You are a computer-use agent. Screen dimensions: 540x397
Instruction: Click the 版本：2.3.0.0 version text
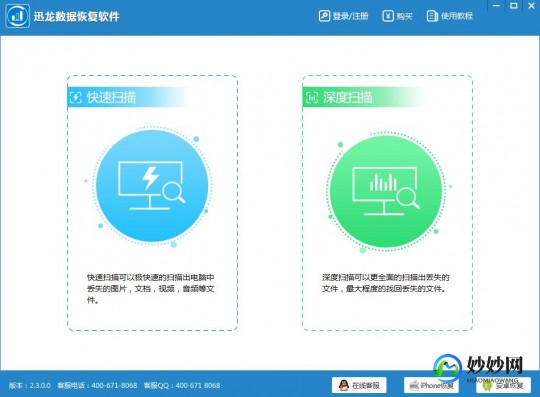(x=30, y=385)
